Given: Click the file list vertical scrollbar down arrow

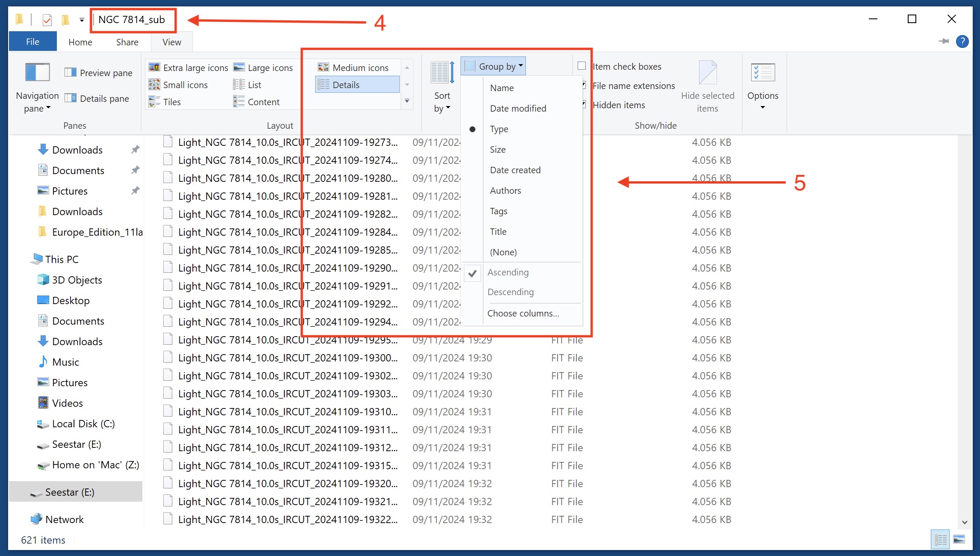Looking at the screenshot, I should click(964, 522).
